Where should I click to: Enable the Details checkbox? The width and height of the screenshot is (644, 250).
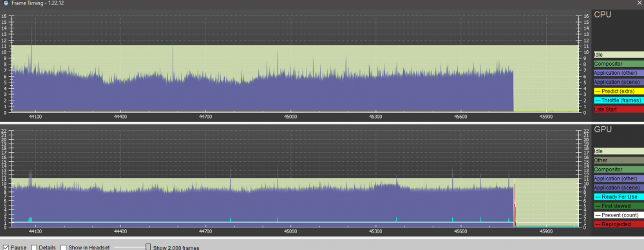pos(34,247)
